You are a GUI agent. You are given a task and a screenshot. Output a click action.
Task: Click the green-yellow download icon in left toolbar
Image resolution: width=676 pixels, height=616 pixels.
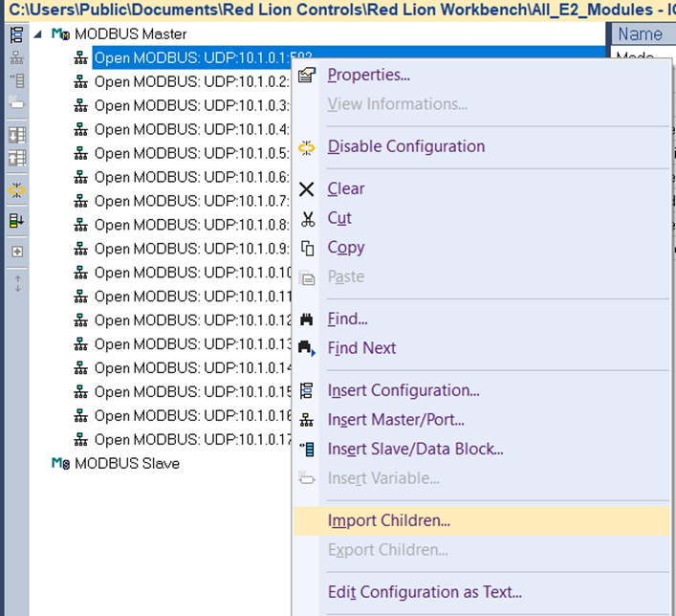tap(16, 221)
